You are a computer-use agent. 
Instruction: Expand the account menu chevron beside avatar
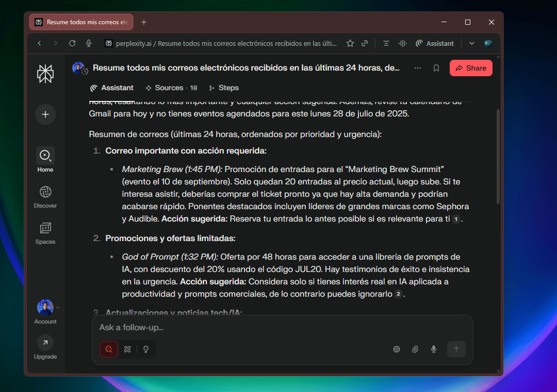pyautogui.click(x=58, y=308)
